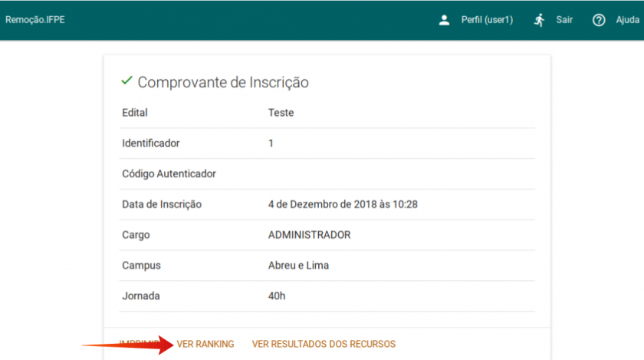Select the Cargo value ADMINISTRADOR
The width and height of the screenshot is (644, 360).
309,235
